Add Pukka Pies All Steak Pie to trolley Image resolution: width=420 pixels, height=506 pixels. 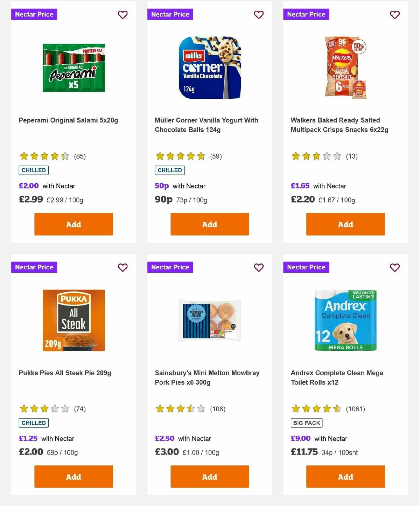point(73,476)
